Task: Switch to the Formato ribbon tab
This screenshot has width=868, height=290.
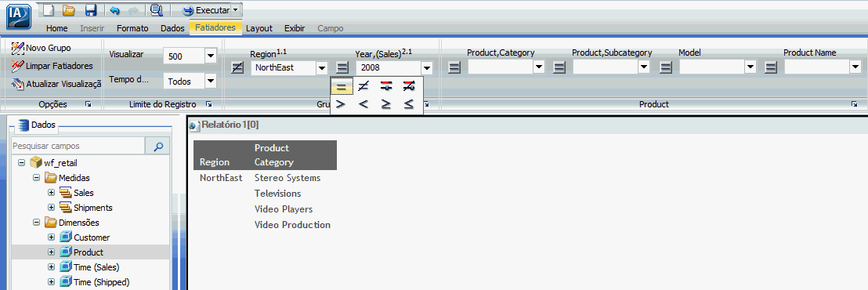Action: (132, 28)
